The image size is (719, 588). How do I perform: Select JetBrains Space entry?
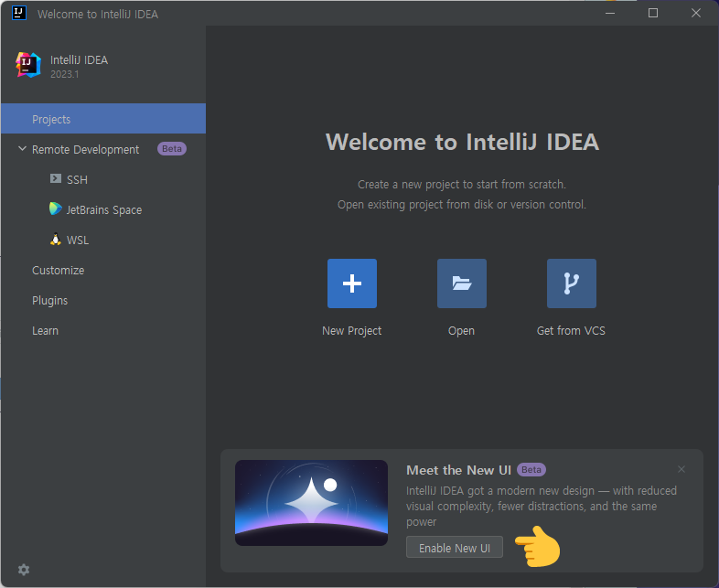[103, 210]
